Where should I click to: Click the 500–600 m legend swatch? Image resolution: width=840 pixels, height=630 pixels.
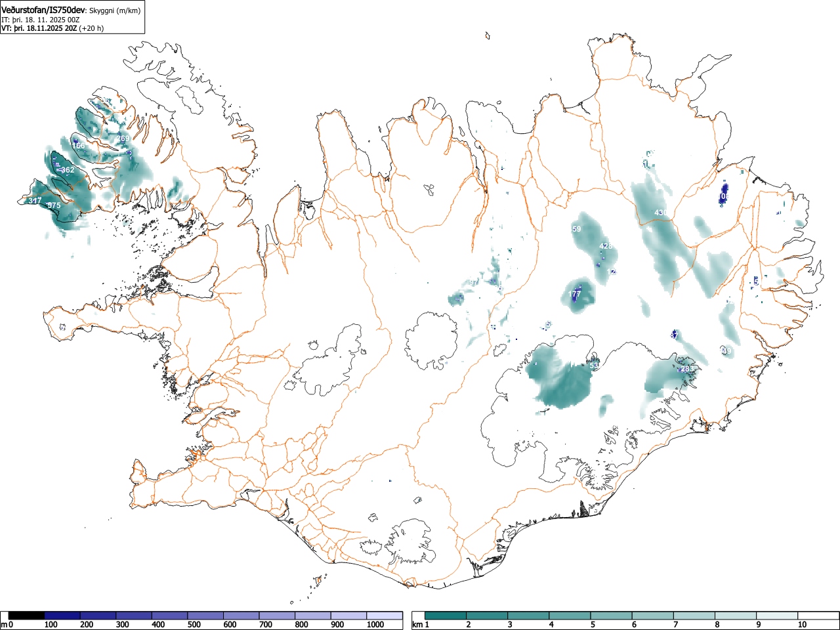pyautogui.click(x=205, y=616)
